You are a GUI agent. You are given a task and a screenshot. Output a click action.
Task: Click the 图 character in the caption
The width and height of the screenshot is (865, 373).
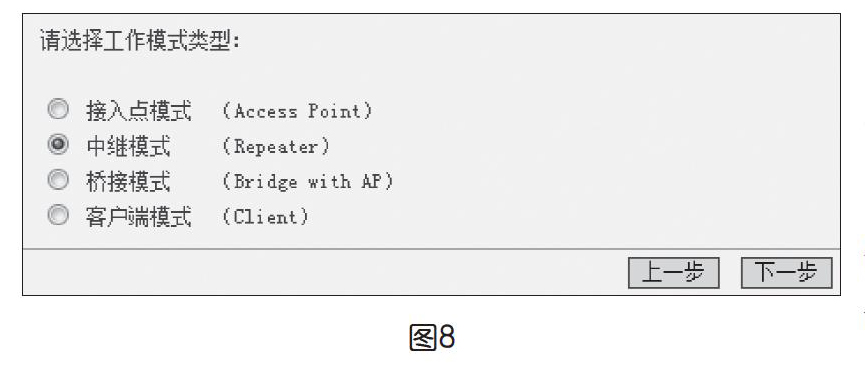point(423,337)
